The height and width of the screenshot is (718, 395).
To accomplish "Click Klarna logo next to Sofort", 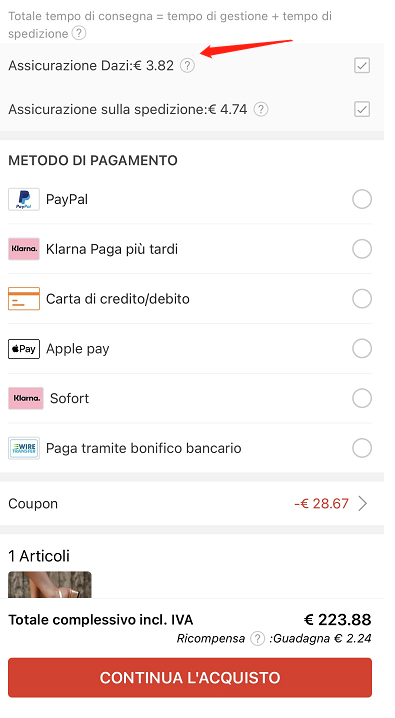I will coord(26,398).
